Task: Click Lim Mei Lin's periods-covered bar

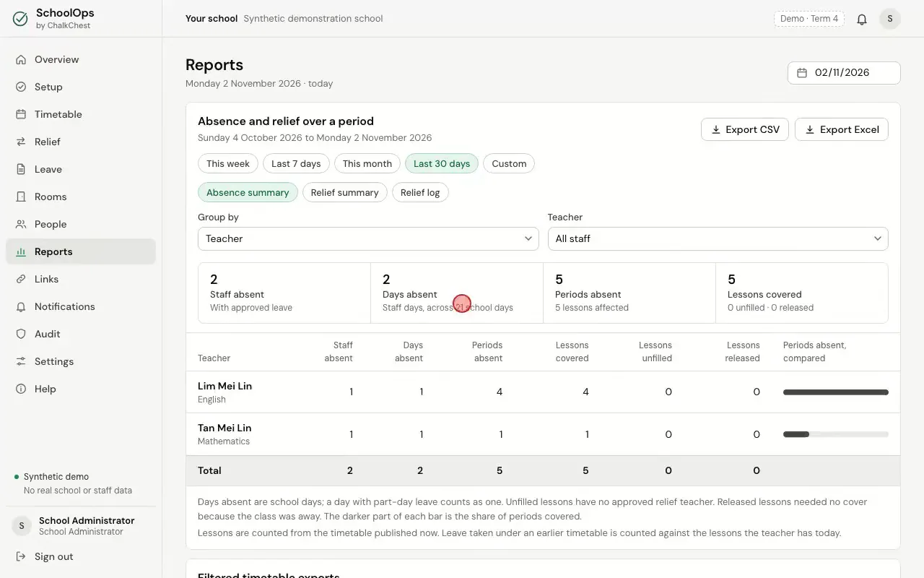Action: pos(836,393)
